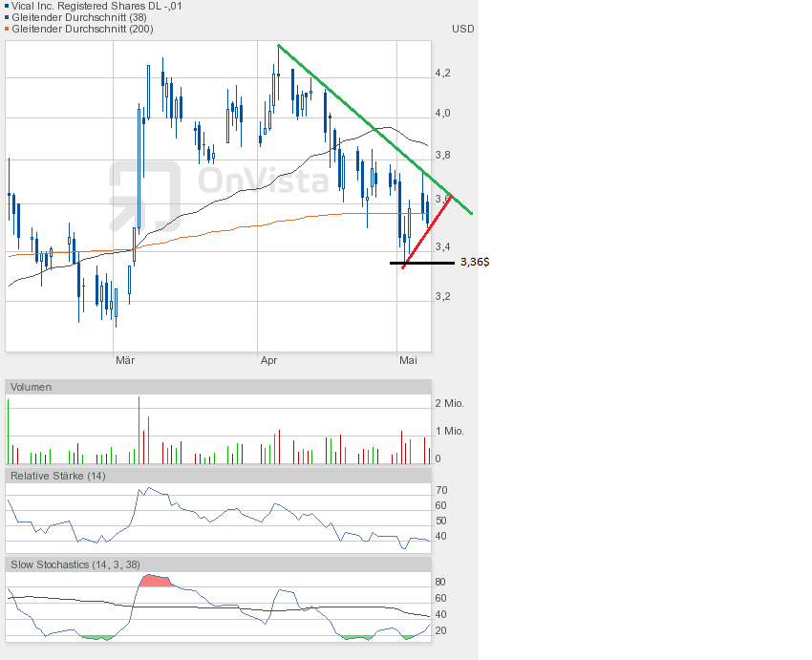The height and width of the screenshot is (660, 812).
Task: Click the 2 Mio. volume axis label
Action: tap(449, 404)
